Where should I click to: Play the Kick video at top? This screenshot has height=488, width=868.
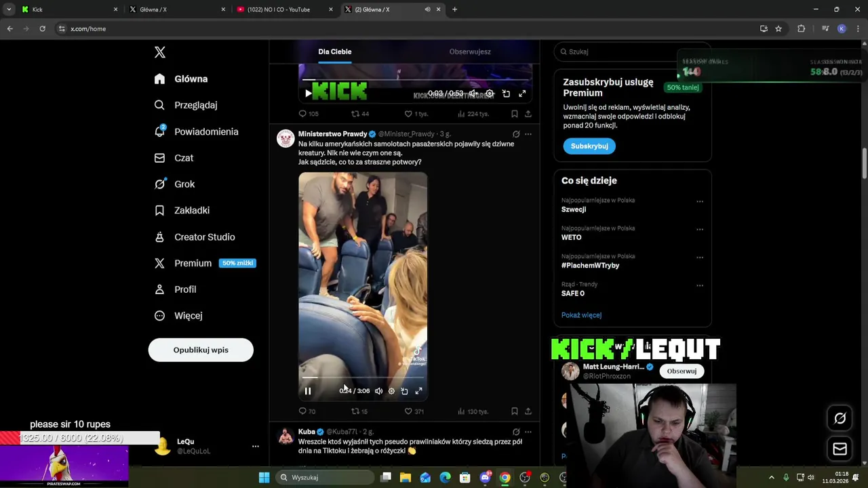tap(308, 94)
